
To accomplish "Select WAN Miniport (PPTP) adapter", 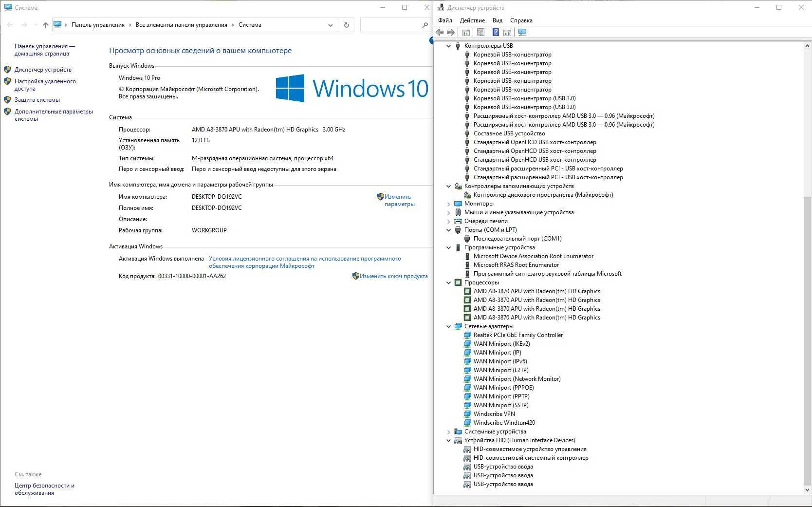I will (x=501, y=396).
